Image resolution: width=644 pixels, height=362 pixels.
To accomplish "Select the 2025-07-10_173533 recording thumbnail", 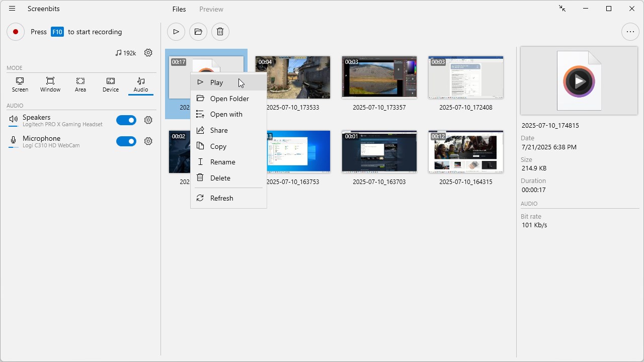I will tap(293, 77).
